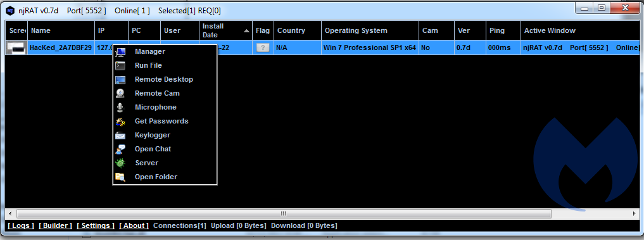Click the Manager monitor icon
This screenshot has width=644, height=240.
(x=120, y=52)
